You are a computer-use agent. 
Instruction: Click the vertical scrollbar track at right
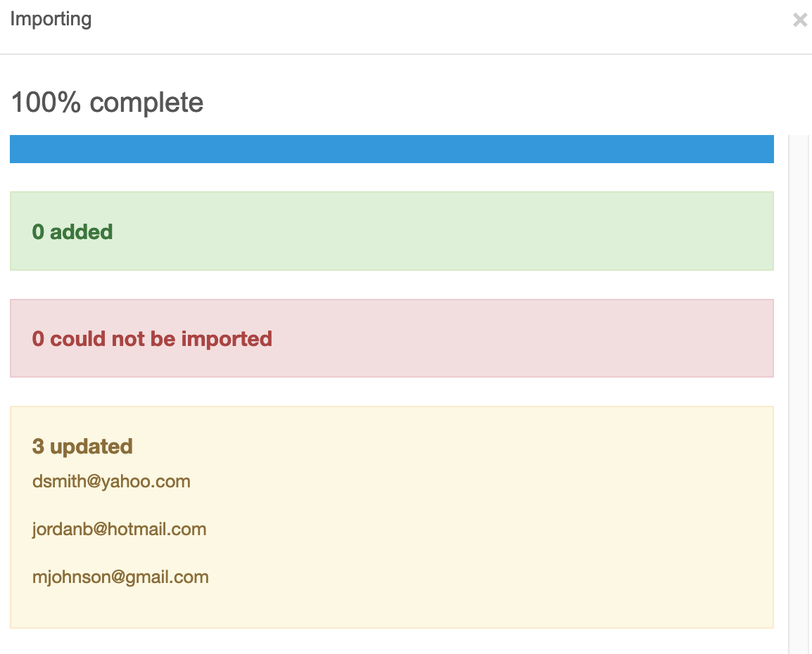(799, 394)
